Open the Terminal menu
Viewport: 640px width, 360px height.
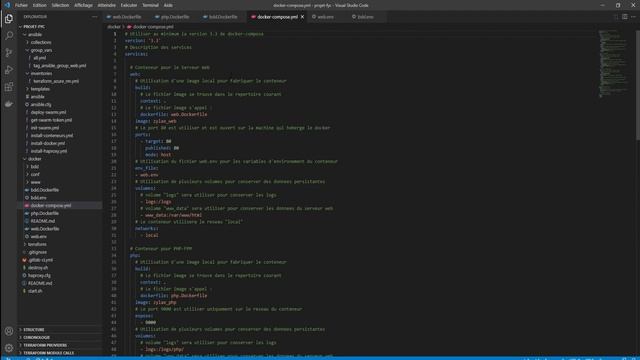click(150, 5)
